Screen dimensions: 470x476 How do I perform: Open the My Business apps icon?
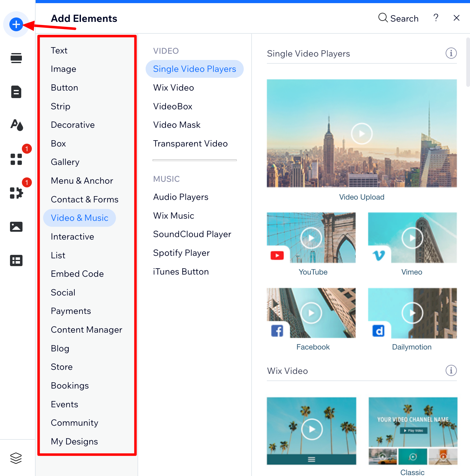tap(16, 193)
